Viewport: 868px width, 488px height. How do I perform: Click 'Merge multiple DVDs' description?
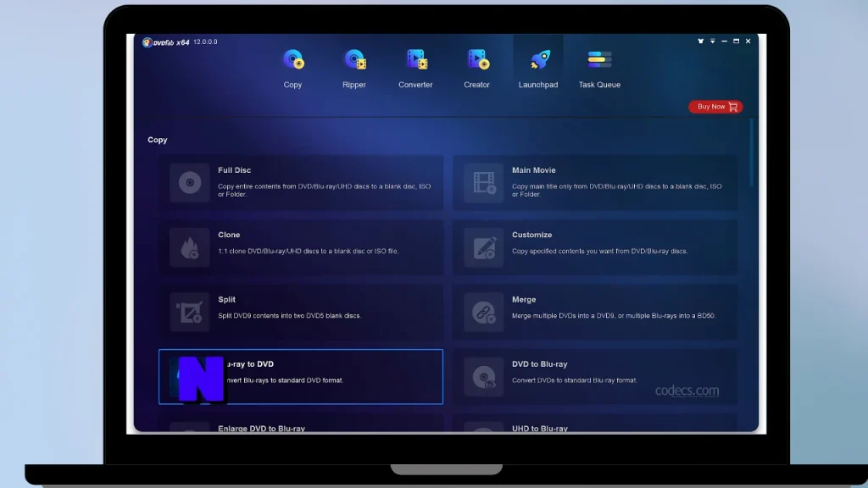click(x=614, y=316)
